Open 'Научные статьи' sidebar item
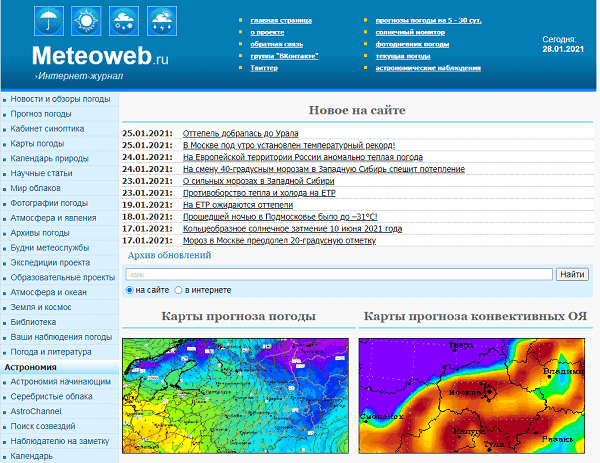600x463 pixels. pos(41,173)
